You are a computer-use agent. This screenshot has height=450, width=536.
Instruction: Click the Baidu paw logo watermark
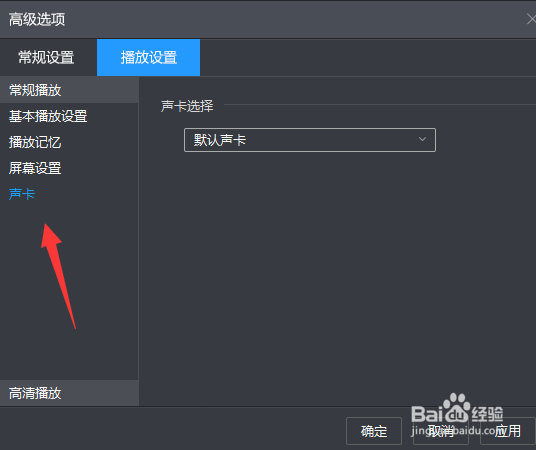pos(456,407)
